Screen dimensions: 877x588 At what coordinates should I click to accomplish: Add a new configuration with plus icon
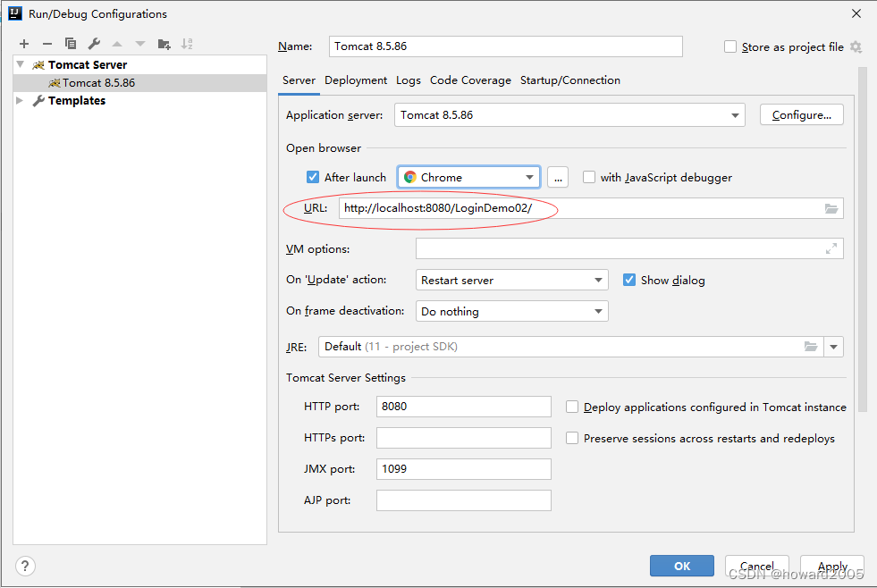point(24,44)
